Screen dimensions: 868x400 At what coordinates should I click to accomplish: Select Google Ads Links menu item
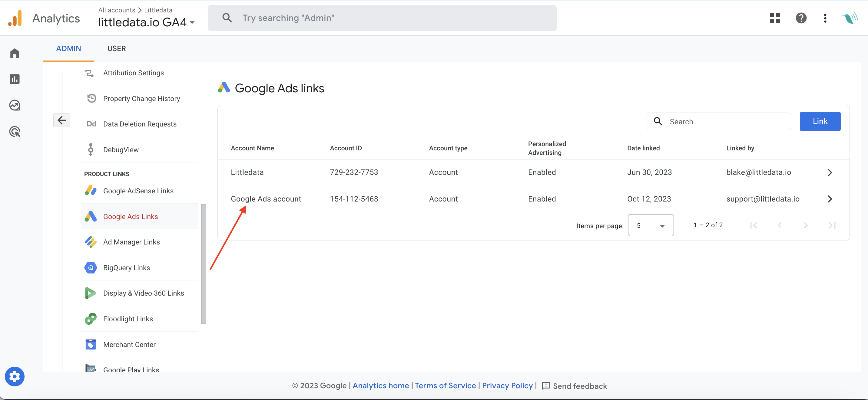pyautogui.click(x=140, y=217)
